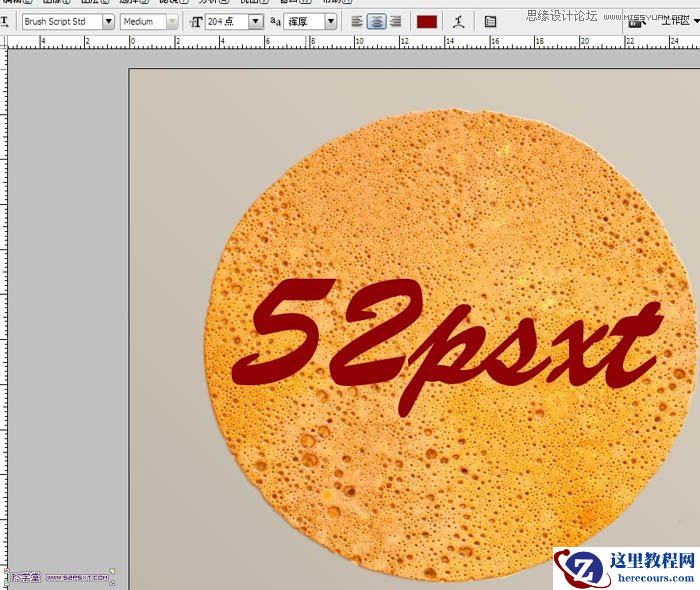Image resolution: width=700 pixels, height=590 pixels.
Task: Open the dark red text color swatch
Action: tap(427, 22)
